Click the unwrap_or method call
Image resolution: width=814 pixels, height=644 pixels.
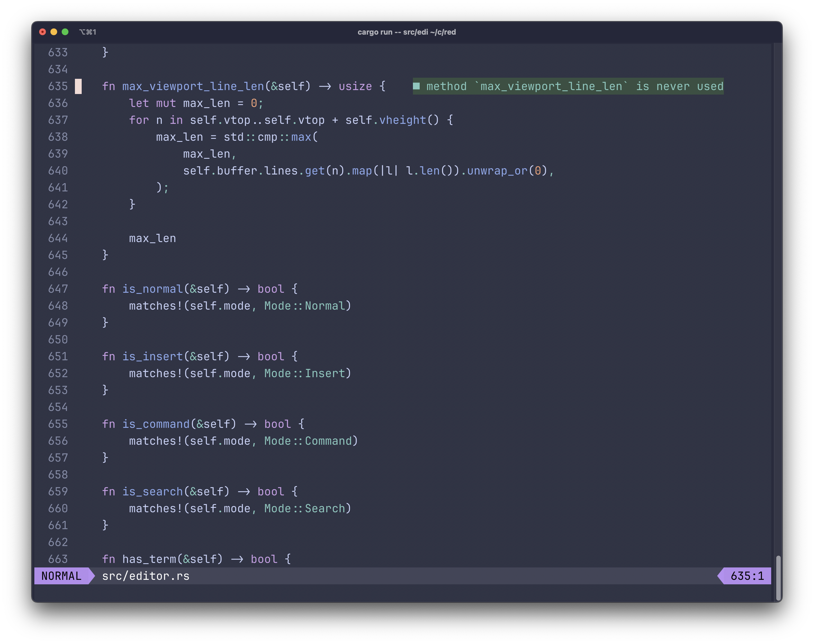pyautogui.click(x=497, y=171)
